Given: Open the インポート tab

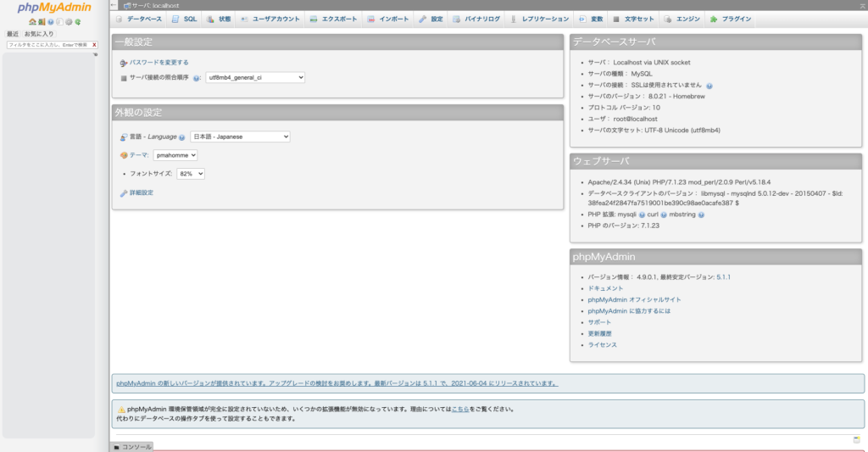Looking at the screenshot, I should pos(387,19).
